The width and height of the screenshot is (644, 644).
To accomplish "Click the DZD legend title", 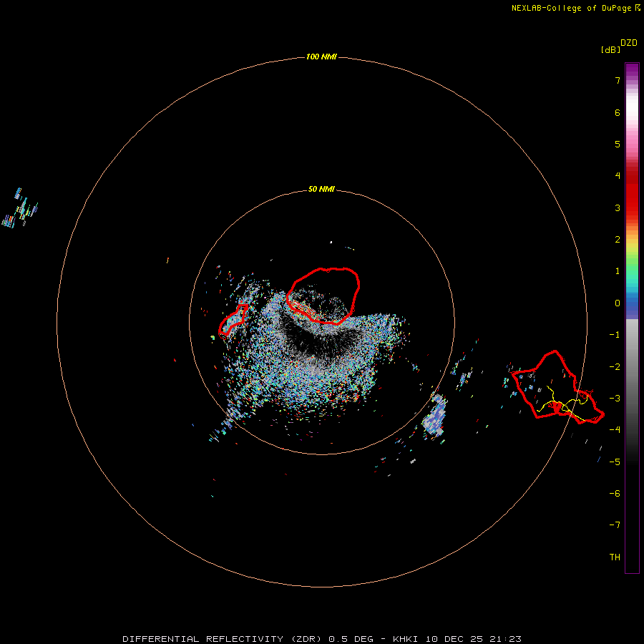I will point(629,43).
